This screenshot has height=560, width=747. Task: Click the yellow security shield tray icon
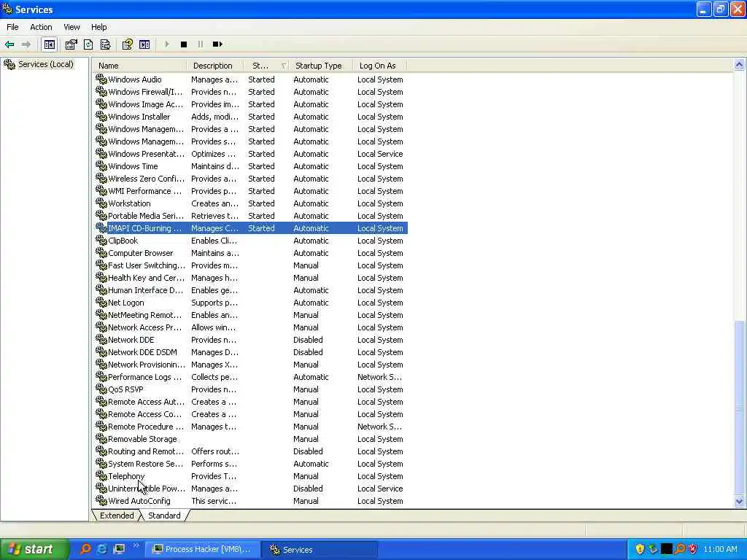[x=640, y=549]
